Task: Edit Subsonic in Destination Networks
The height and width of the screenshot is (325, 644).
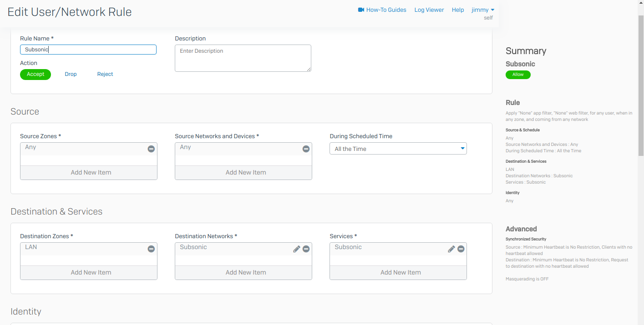Action: tap(296, 249)
